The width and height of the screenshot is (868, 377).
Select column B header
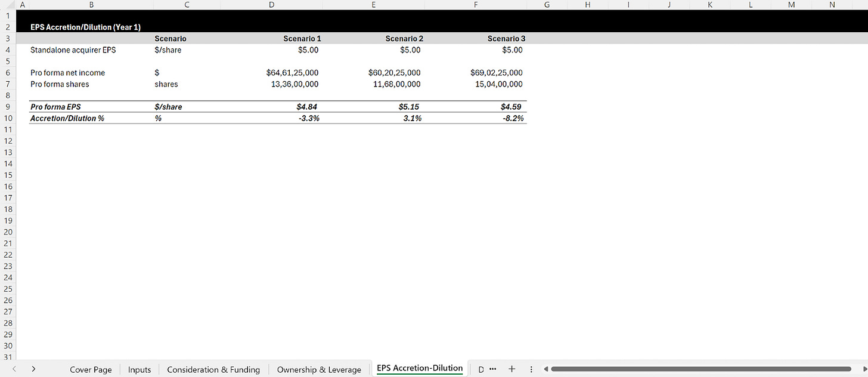coord(91,5)
